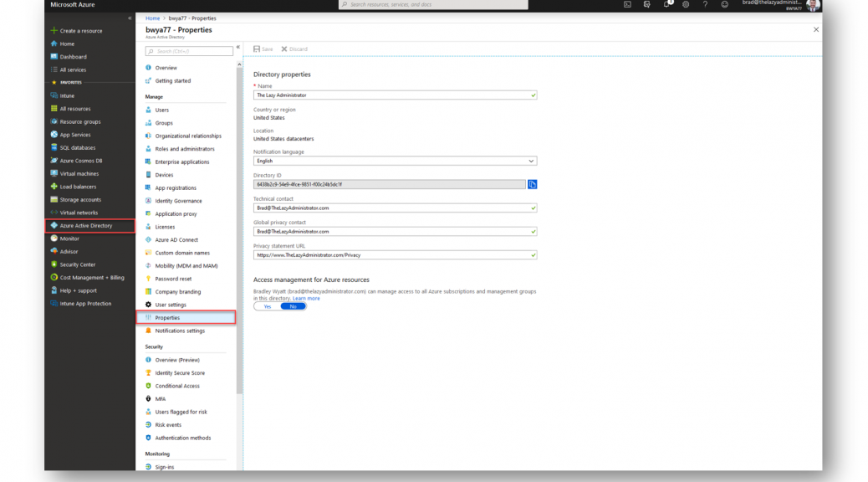The height and width of the screenshot is (482, 868).
Task: Open the Notification language dropdown
Action: point(396,162)
